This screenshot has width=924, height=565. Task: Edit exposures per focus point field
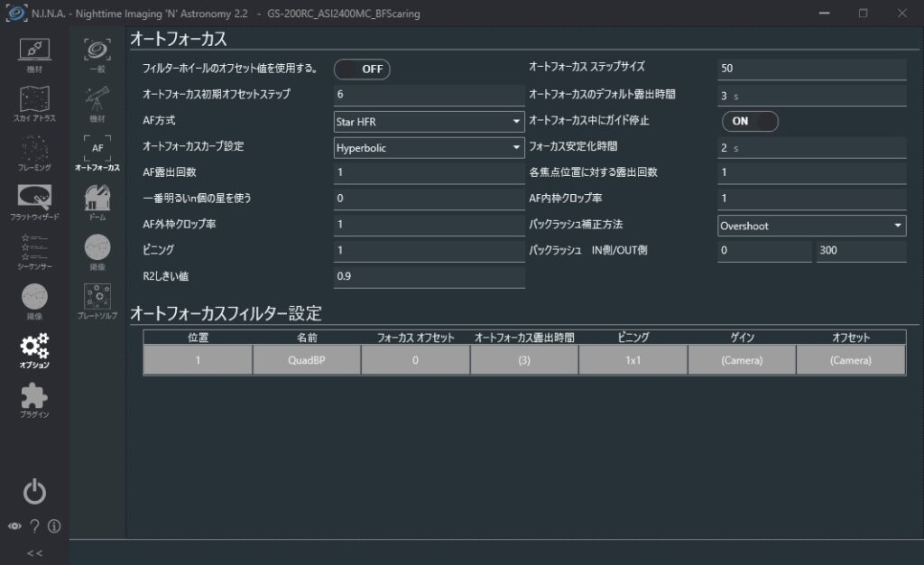click(811, 172)
